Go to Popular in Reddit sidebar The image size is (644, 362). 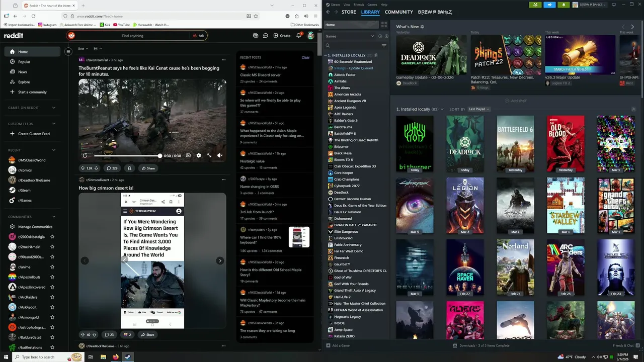pyautogui.click(x=32, y=62)
